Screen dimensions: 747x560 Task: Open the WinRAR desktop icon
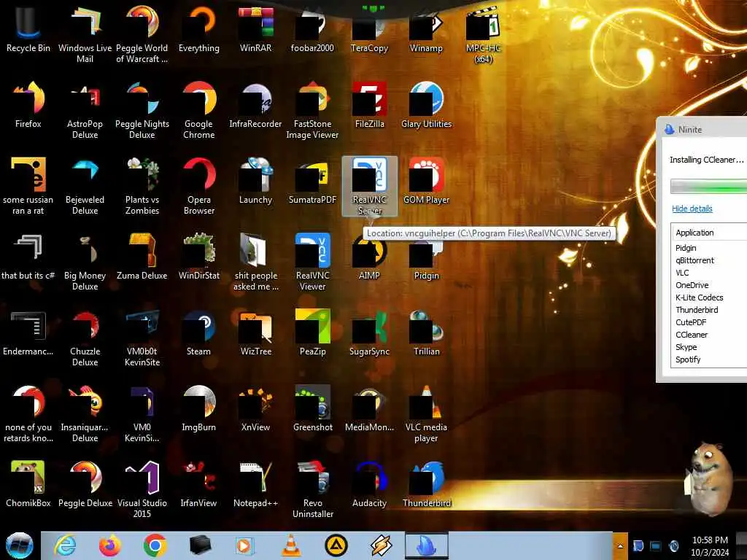[x=256, y=28]
